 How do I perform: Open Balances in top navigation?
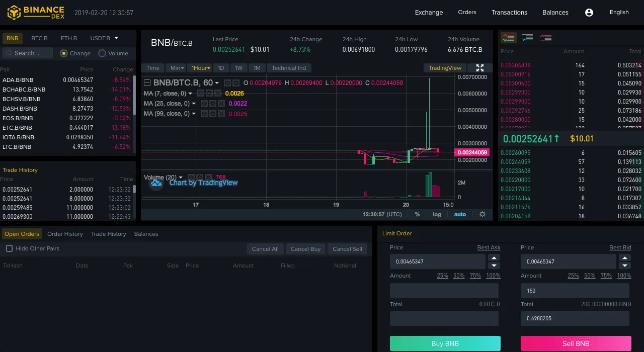[x=555, y=12]
